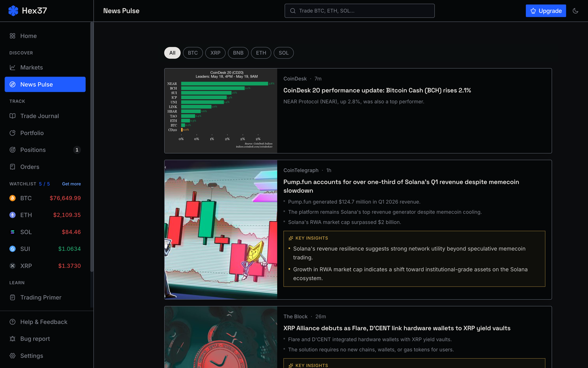Click the News Pulse compass icon

click(13, 84)
